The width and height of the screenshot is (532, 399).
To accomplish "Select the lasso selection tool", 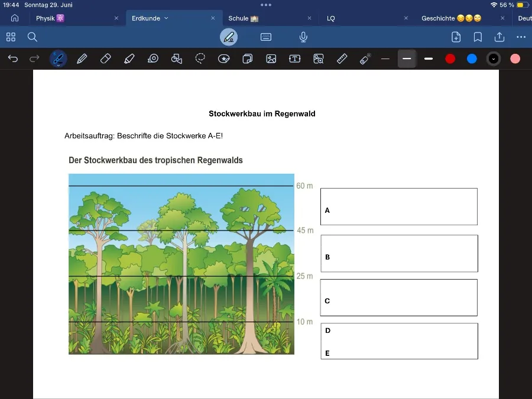I will tap(200, 59).
